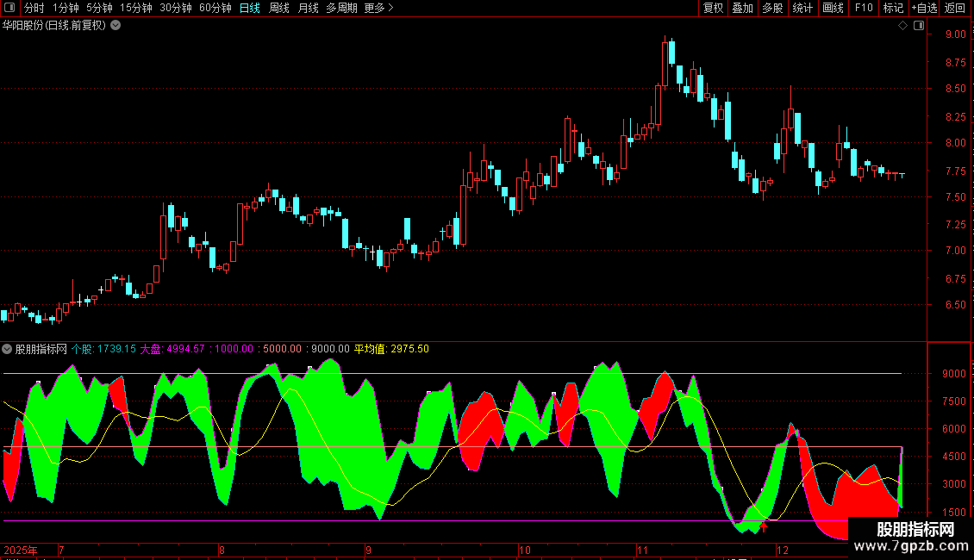Toggle the right side panel icon near price axis
Image resolution: width=974 pixels, height=560 pixels.
click(919, 26)
